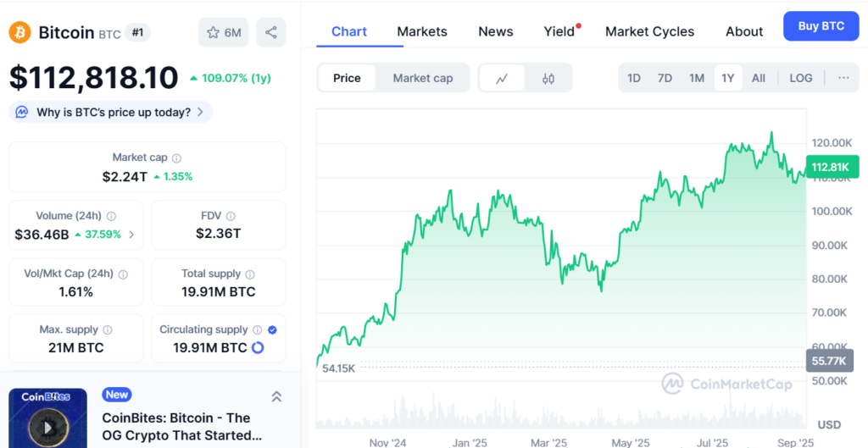
Task: Switch to line chart view icon
Action: (502, 78)
